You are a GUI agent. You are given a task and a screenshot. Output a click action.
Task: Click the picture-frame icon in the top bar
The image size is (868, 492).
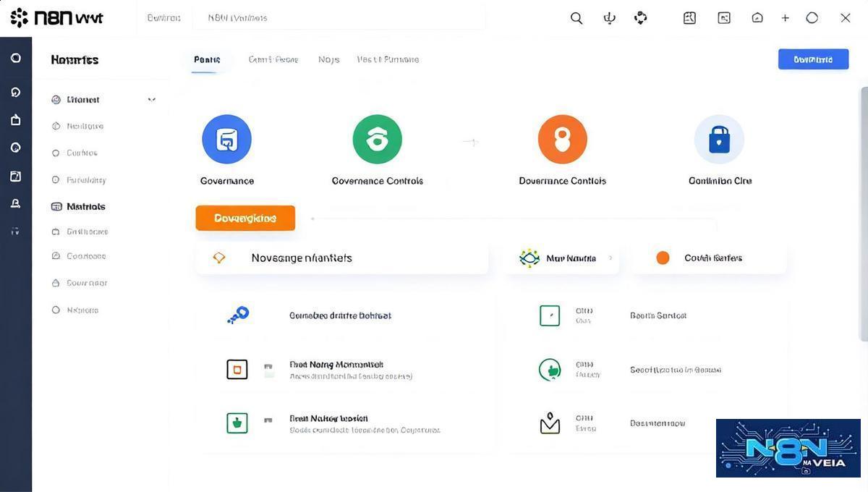tap(724, 18)
